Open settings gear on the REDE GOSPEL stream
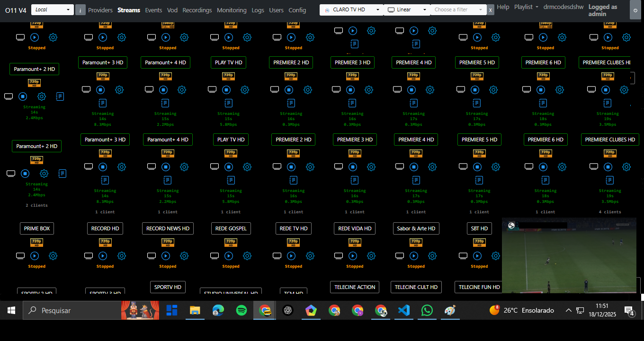The image size is (644, 341). point(247,255)
